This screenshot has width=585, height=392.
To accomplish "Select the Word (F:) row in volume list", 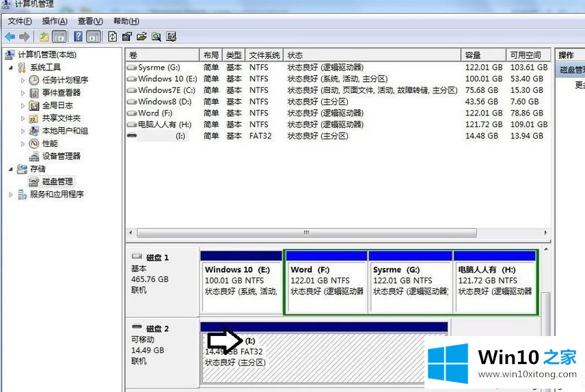I will pyautogui.click(x=338, y=113).
